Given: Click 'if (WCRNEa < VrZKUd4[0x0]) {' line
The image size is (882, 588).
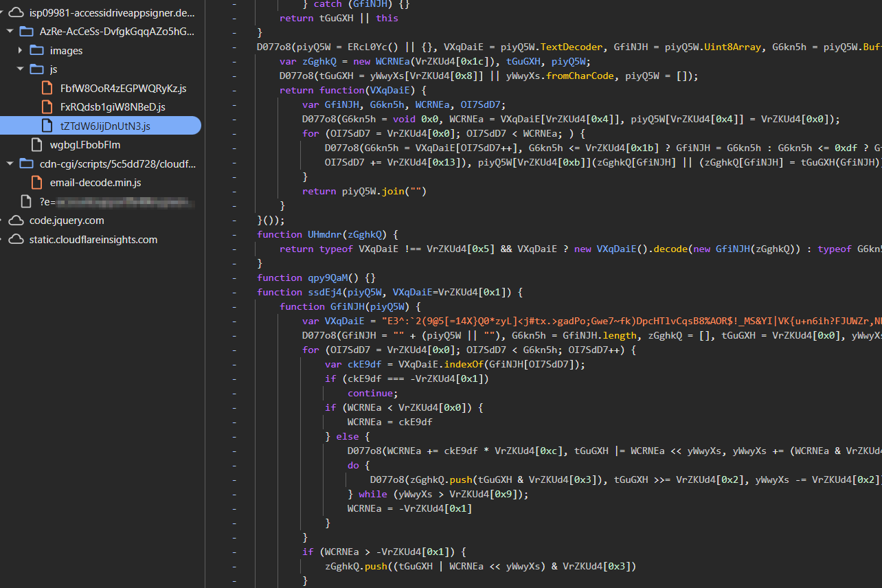Looking at the screenshot, I should [x=404, y=407].
